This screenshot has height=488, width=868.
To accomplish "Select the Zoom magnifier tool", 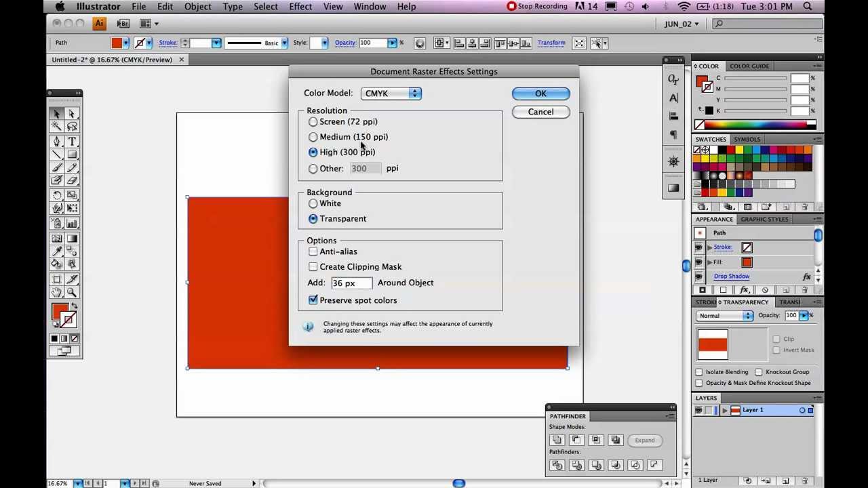I will [72, 293].
